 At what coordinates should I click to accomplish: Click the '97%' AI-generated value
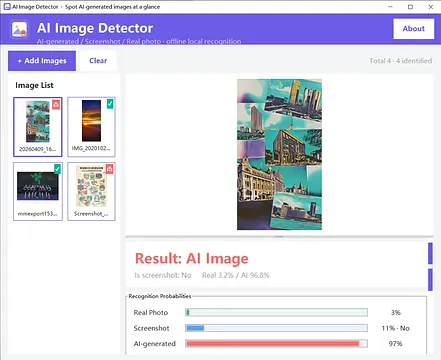tap(395, 344)
